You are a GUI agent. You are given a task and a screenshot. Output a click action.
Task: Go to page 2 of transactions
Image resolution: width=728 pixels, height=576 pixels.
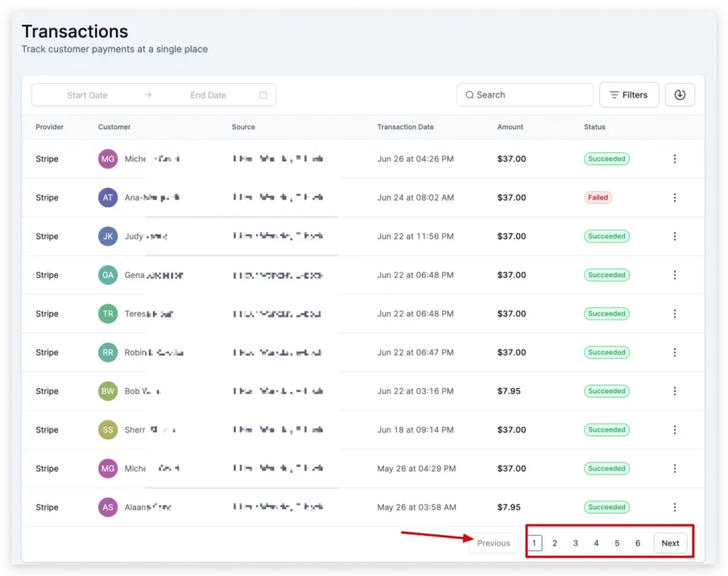(555, 543)
